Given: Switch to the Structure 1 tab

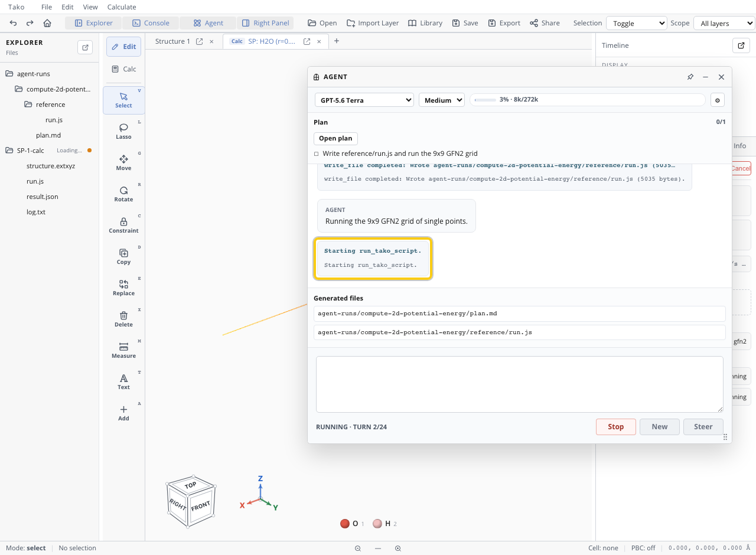Looking at the screenshot, I should click(172, 41).
